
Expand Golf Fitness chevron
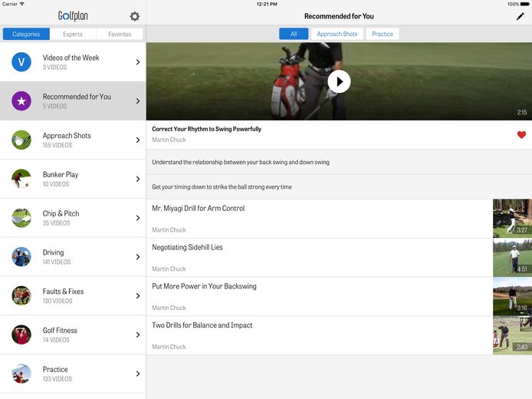[138, 335]
